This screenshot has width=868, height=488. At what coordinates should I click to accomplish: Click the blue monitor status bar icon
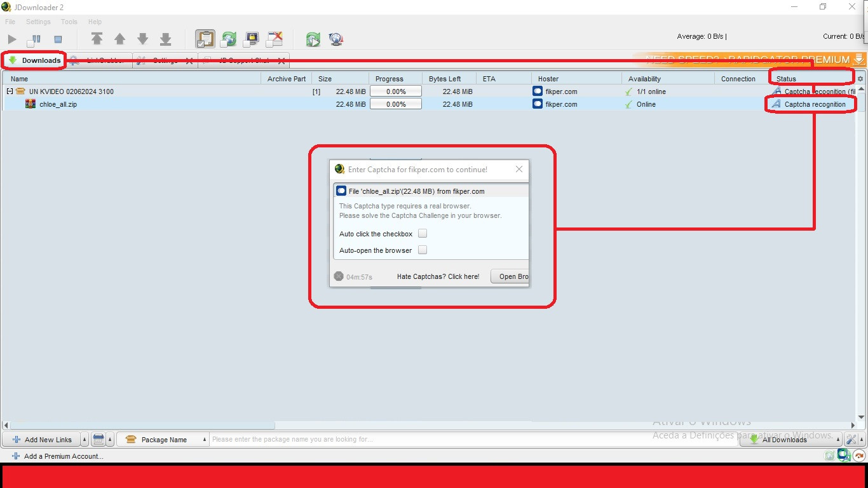[844, 455]
